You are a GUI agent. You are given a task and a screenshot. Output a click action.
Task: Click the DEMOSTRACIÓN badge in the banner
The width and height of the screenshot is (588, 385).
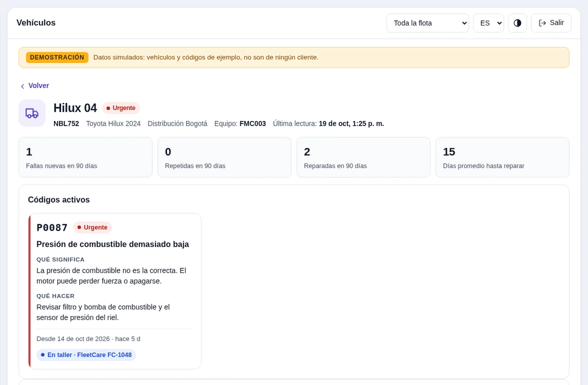point(57,58)
